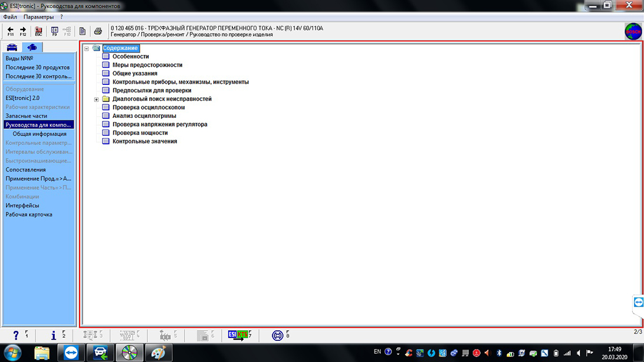Viewport: 644px width, 362px height.
Task: Click the network signal tray icon
Action: 567,353
